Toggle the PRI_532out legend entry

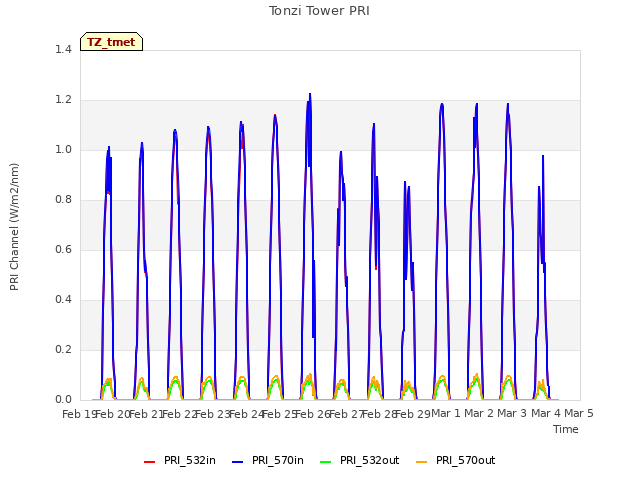pos(360,461)
